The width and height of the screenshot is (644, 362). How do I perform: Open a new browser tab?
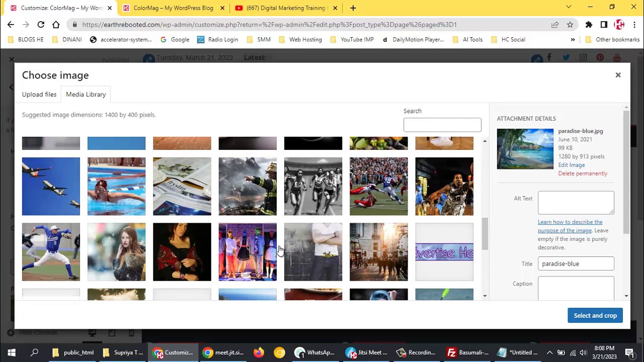[353, 8]
